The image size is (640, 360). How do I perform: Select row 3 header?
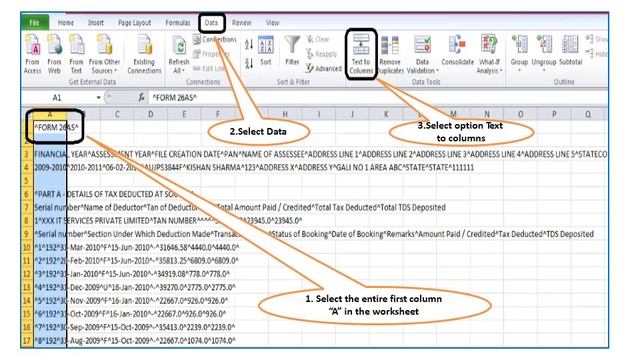(27, 154)
